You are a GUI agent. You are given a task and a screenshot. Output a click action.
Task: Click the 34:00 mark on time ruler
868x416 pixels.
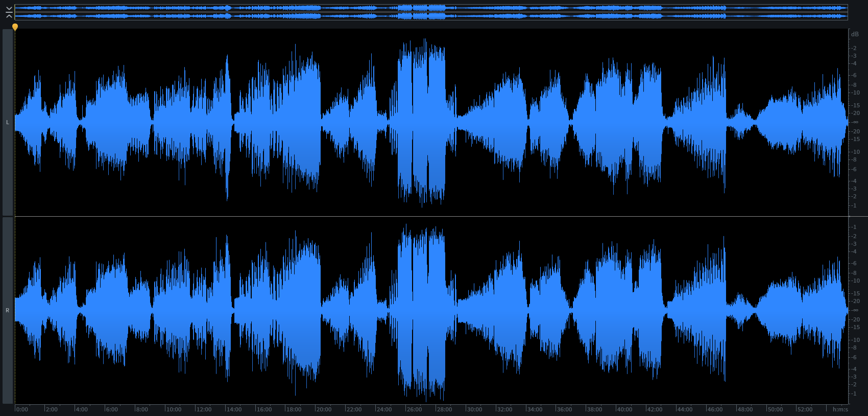535,409
